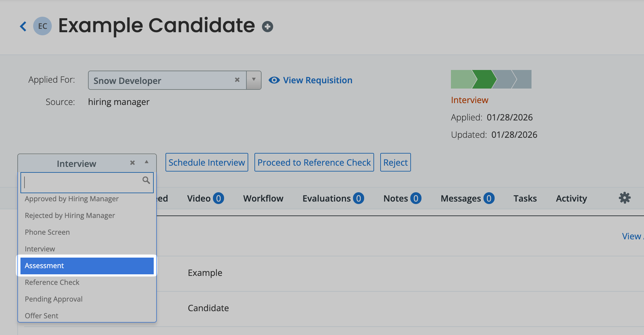The image size is (644, 335).
Task: Open the settings gear icon
Action: 624,198
